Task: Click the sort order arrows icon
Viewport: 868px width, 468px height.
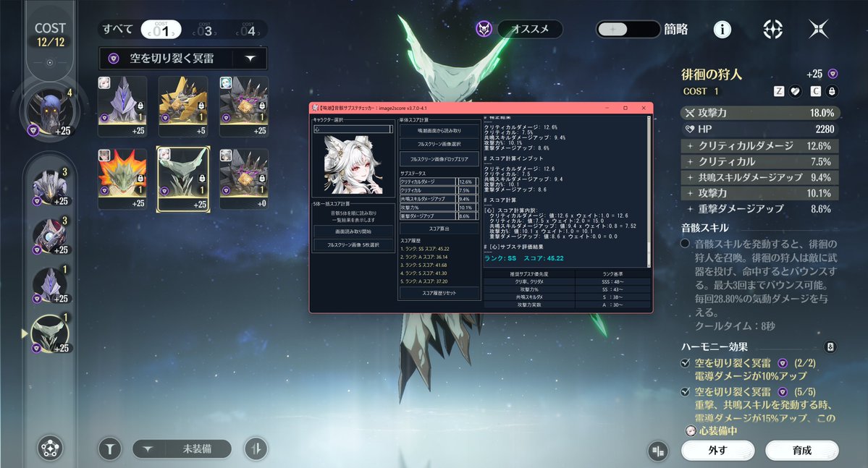Action: (256, 448)
